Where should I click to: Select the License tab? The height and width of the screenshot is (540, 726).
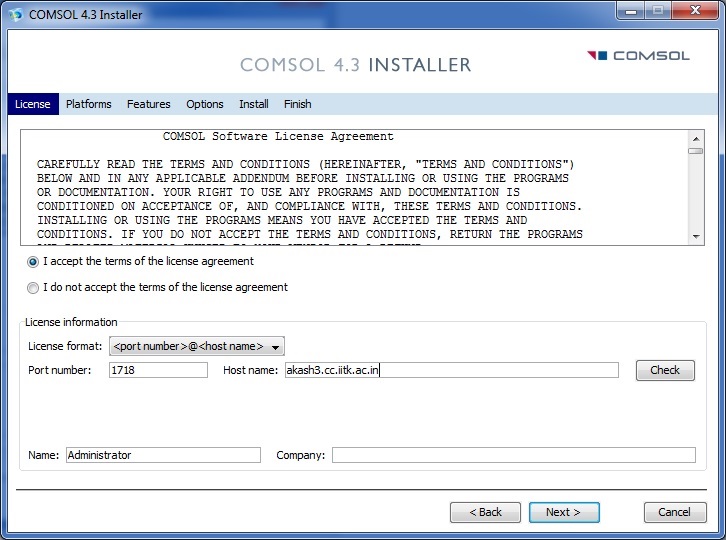pos(32,104)
